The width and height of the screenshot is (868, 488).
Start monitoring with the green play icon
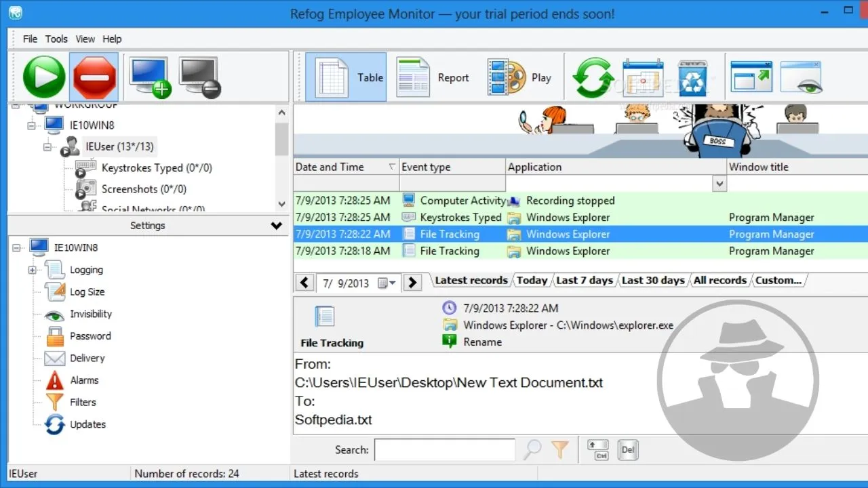point(44,77)
